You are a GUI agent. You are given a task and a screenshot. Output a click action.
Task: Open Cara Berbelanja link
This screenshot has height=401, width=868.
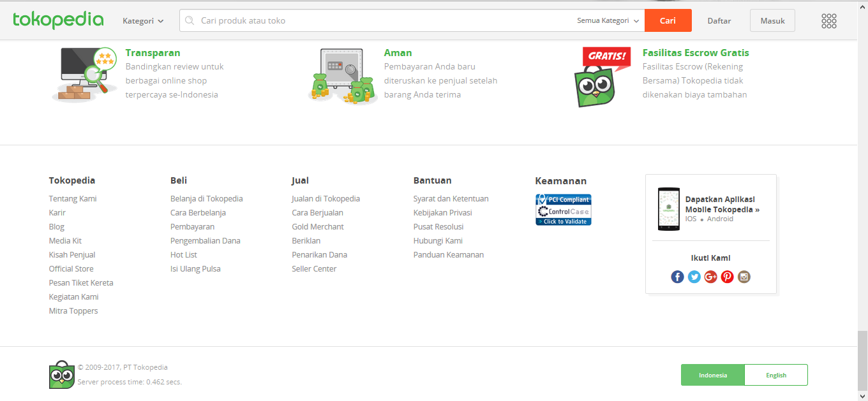coord(198,212)
